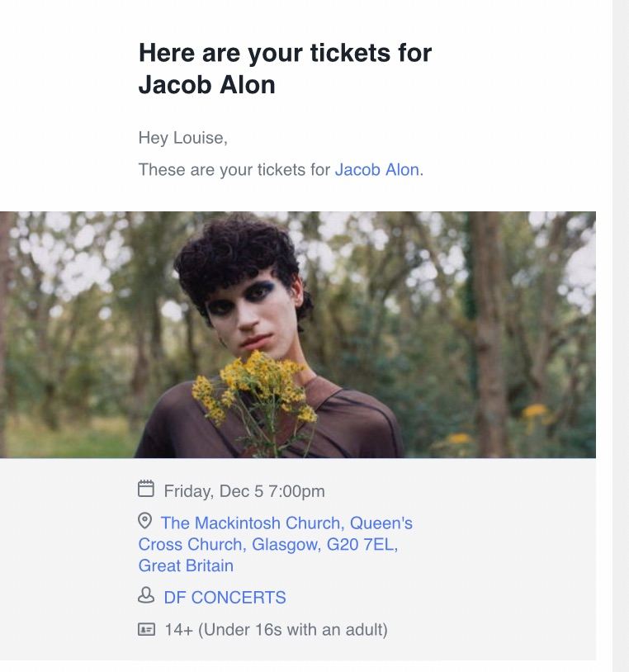Click the calendar icon beside the date
Image resolution: width=629 pixels, height=672 pixels.
tap(146, 490)
